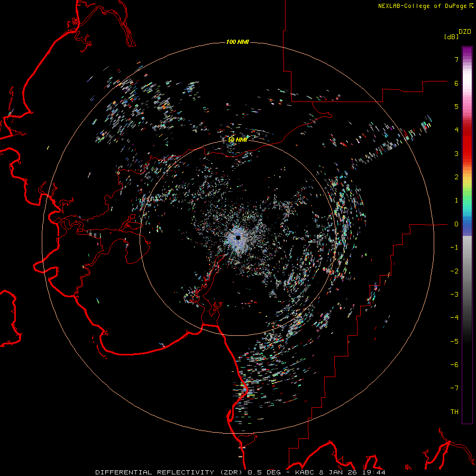Screen dimensions: 476x476
Task: Click the 2 value on color scale
Action: pyautogui.click(x=456, y=177)
